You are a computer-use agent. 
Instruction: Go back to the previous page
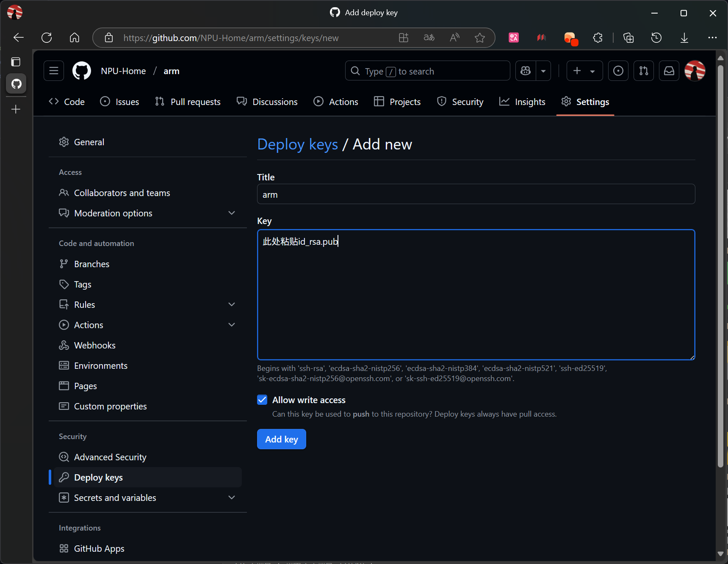[19, 38]
